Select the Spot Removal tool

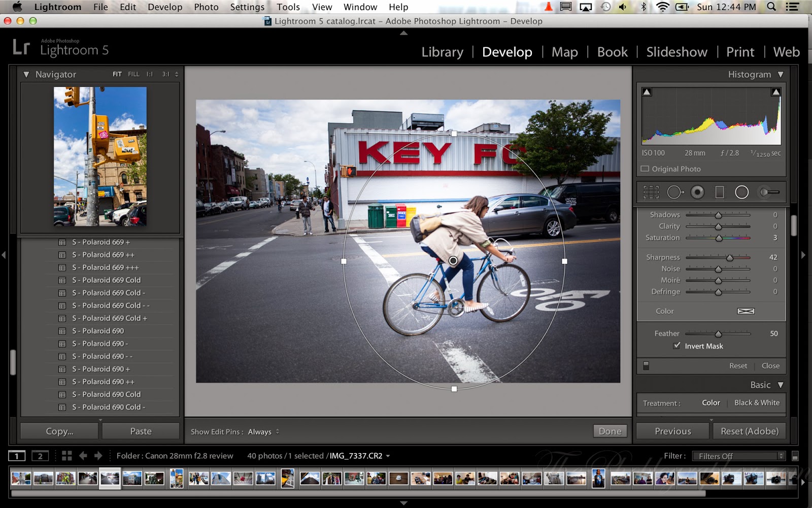click(x=676, y=192)
